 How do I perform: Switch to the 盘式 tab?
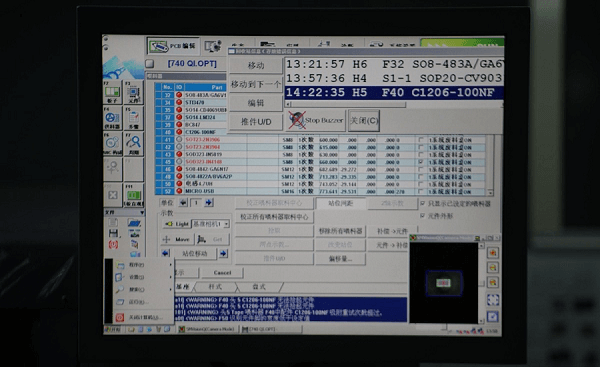[259, 287]
